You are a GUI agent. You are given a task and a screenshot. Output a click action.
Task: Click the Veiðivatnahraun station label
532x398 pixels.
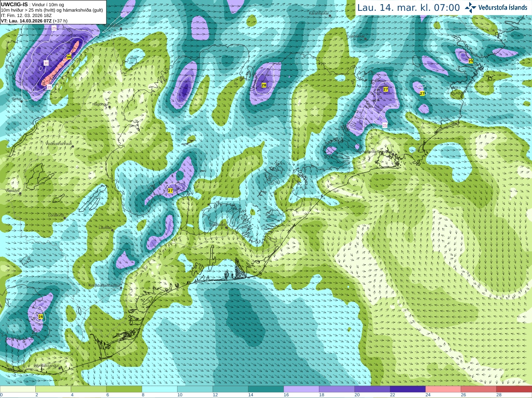coord(59,144)
